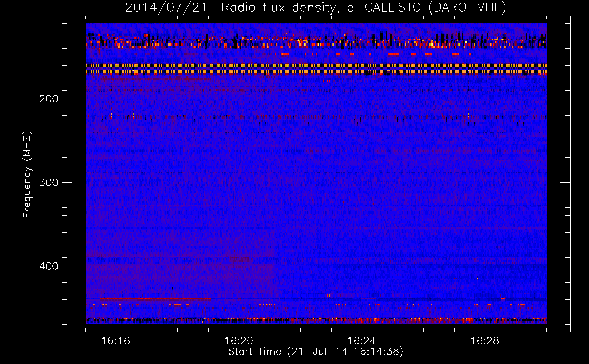589x364 pixels.
Task: Click the plot title 'Radio flux density, e-CALLISTO (DARO-VHF)'
Action: pos(363,7)
